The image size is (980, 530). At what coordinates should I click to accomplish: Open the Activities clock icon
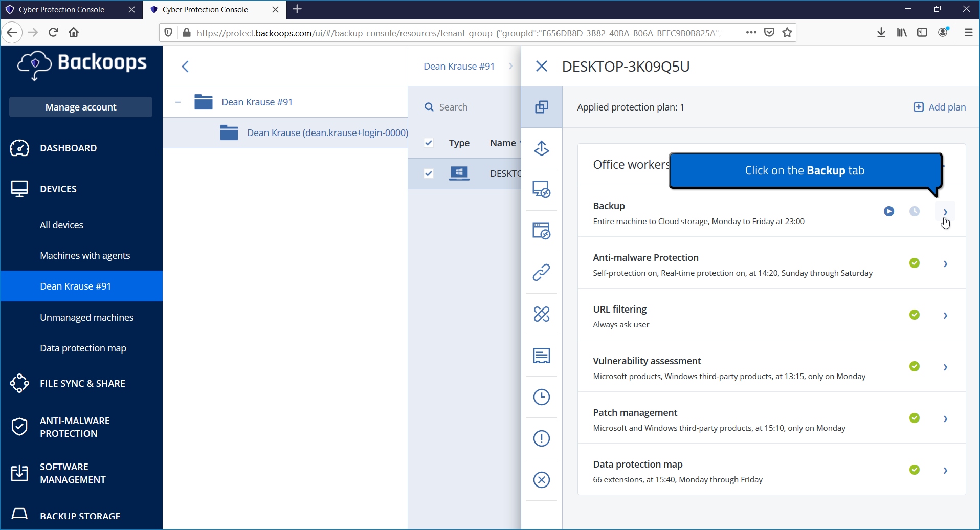(542, 397)
